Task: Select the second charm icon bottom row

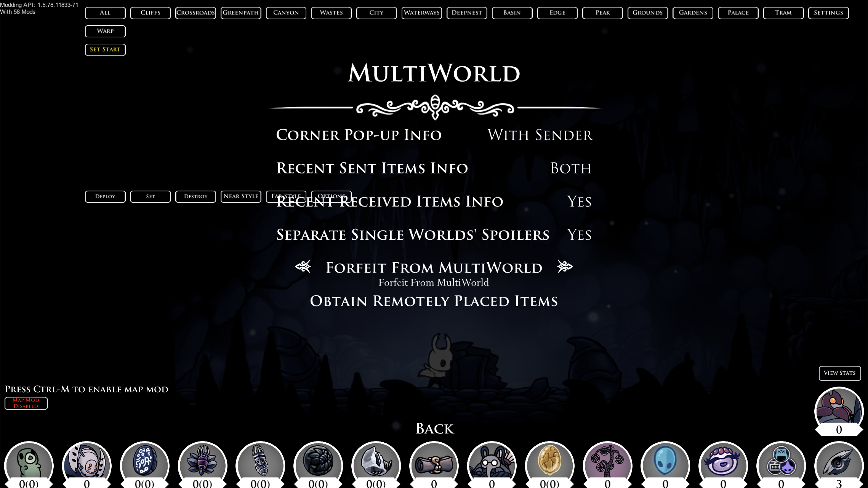Action: tap(86, 462)
